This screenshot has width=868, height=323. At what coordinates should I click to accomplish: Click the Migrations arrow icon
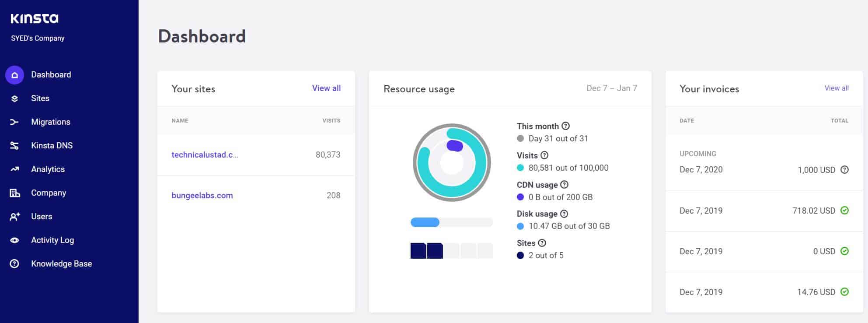[x=14, y=122]
